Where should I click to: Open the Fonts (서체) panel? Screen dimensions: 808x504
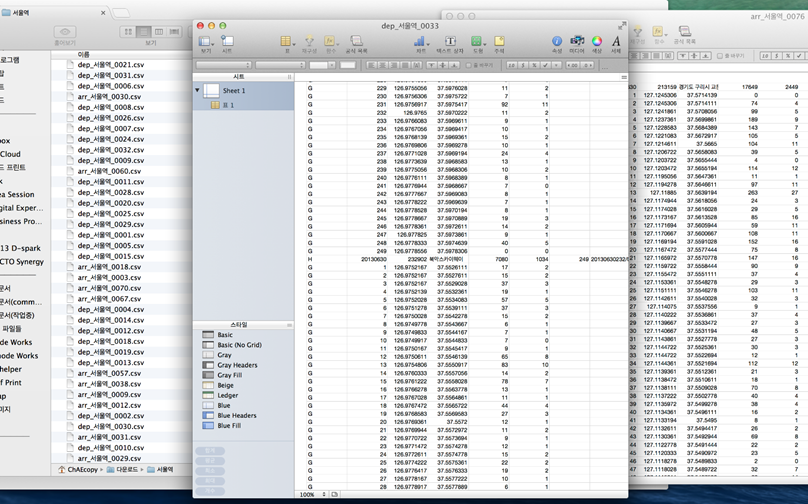(x=616, y=42)
